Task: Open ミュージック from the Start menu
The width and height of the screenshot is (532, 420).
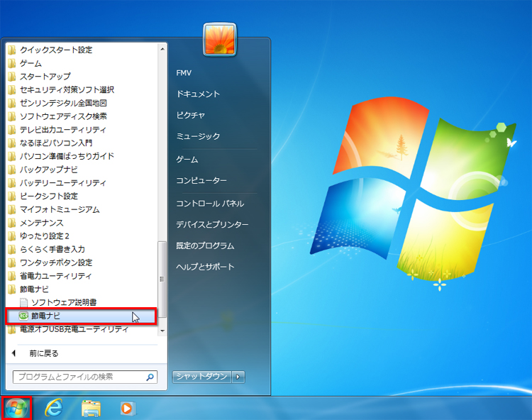Action: click(198, 136)
